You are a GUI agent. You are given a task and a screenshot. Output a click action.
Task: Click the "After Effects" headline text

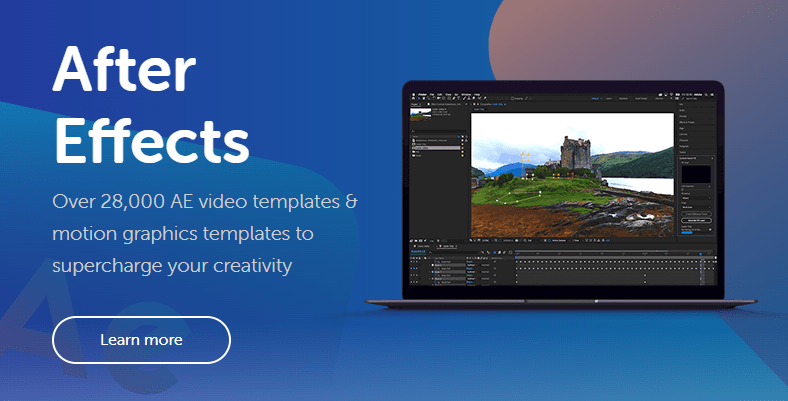coord(151,104)
